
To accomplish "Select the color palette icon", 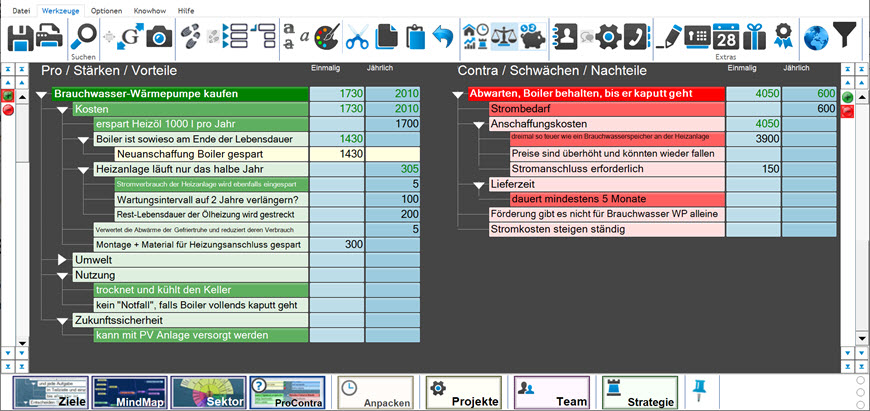I will 327,38.
